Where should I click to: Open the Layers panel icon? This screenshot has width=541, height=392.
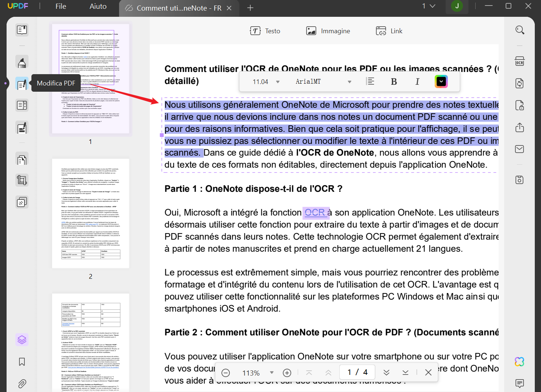tap(22, 339)
